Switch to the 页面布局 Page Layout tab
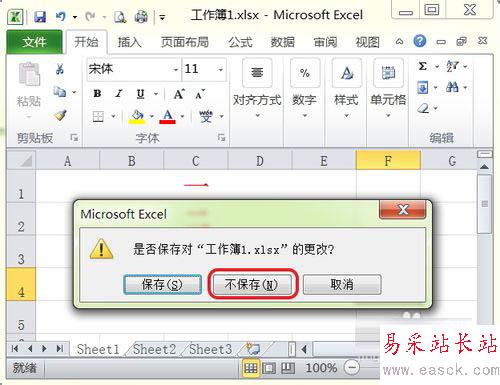 point(185,42)
